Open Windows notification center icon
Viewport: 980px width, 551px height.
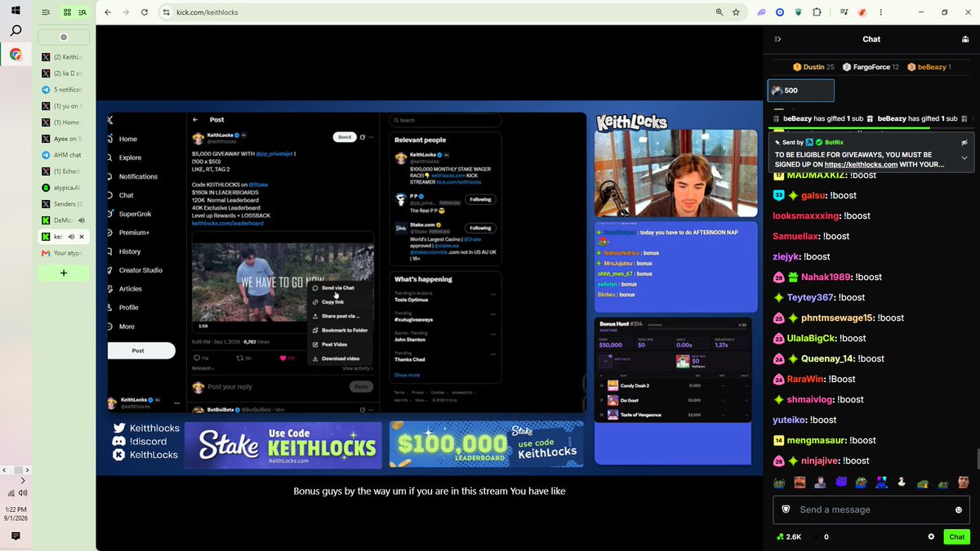(x=16, y=535)
